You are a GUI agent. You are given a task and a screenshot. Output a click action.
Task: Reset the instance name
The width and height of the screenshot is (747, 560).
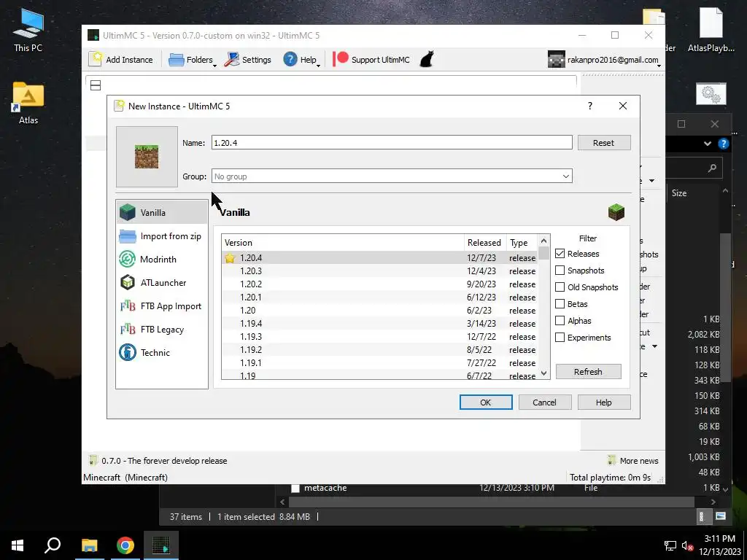pyautogui.click(x=603, y=142)
